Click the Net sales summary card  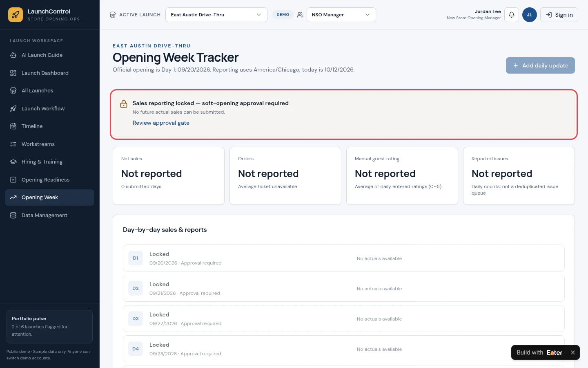tap(169, 176)
